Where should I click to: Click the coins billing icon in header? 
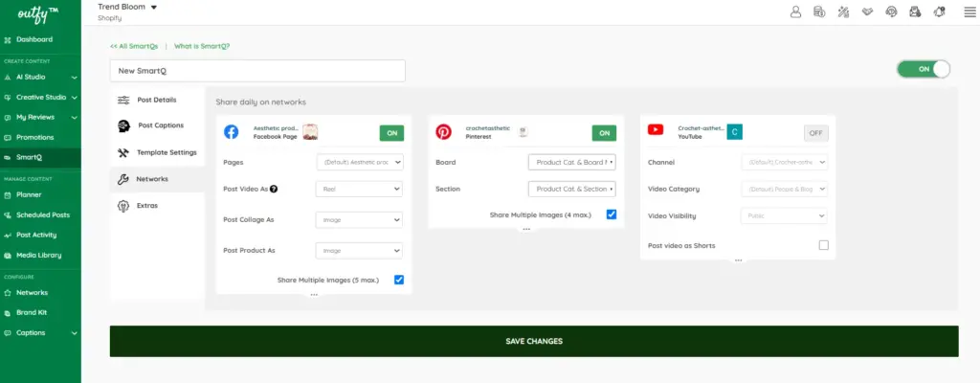tap(819, 11)
